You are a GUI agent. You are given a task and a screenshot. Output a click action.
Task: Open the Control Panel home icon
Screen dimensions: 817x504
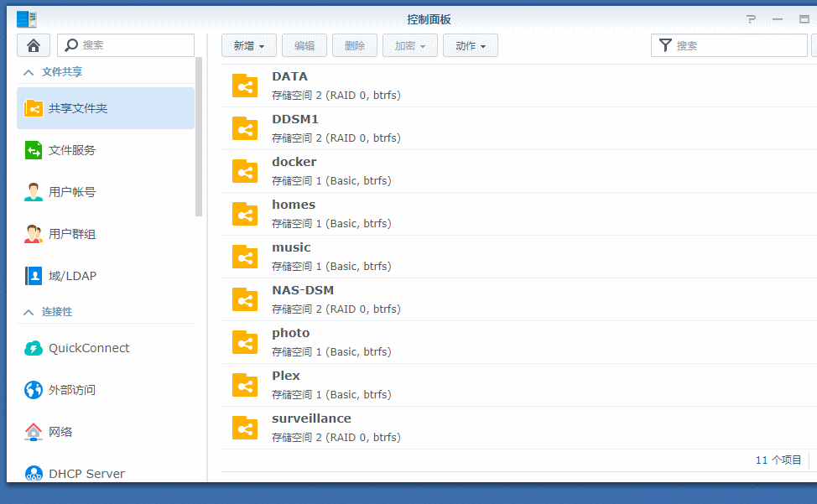(x=34, y=45)
